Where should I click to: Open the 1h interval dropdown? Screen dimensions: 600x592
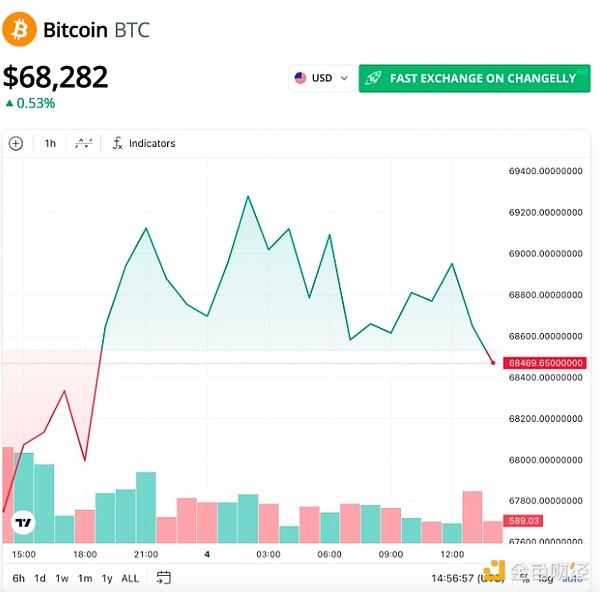point(50,143)
